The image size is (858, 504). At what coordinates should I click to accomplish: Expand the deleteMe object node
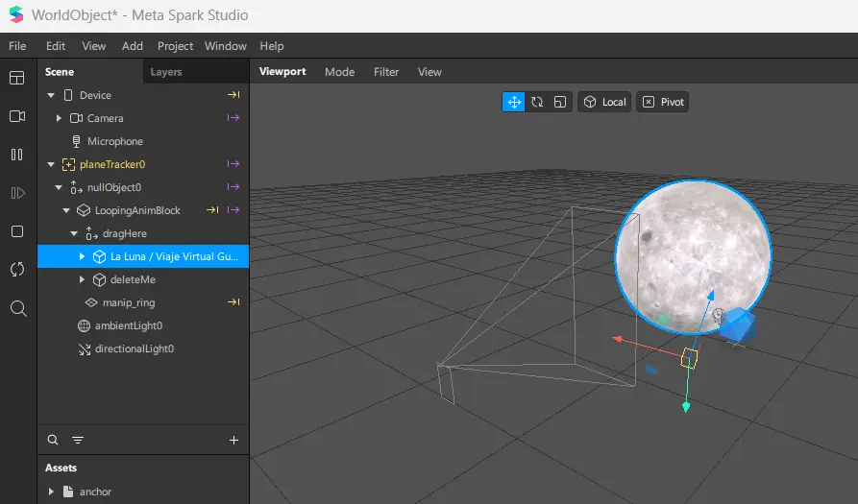point(82,279)
